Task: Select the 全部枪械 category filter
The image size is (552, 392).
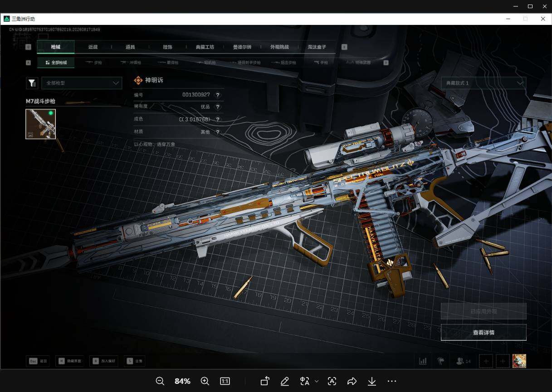Action: pyautogui.click(x=56, y=63)
